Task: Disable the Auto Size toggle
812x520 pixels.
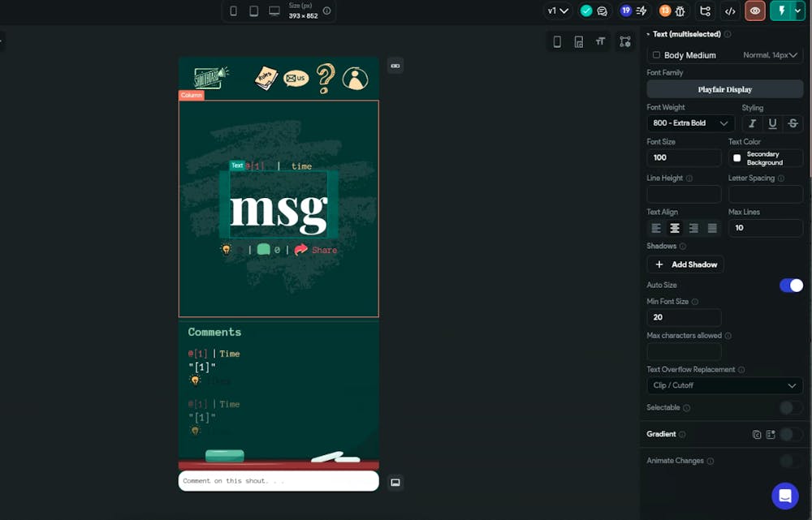Action: 791,286
